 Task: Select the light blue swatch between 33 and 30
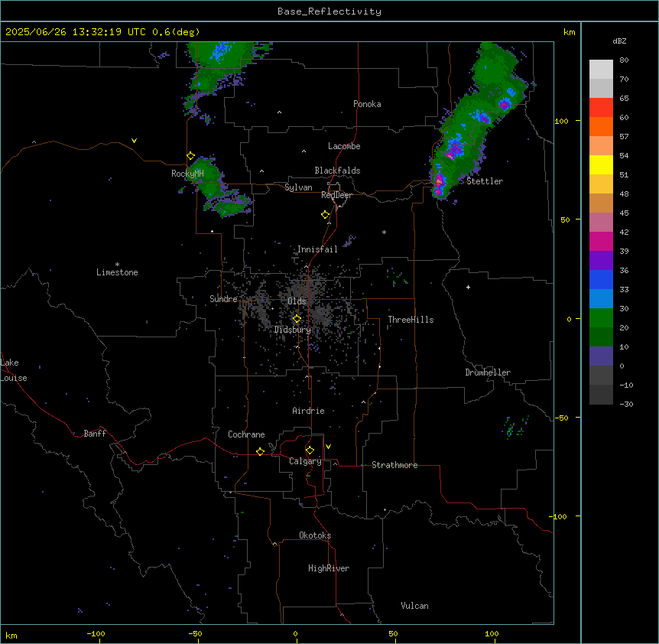click(x=601, y=298)
